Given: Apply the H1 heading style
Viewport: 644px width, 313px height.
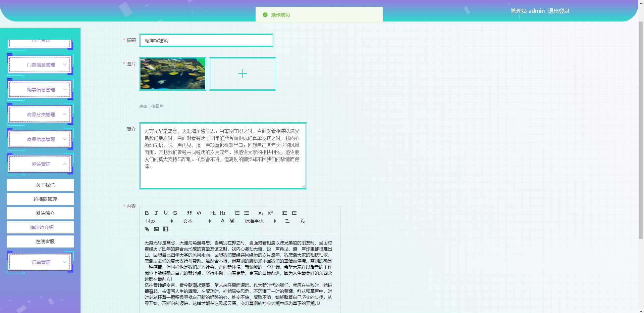Looking at the screenshot, I should (213, 213).
